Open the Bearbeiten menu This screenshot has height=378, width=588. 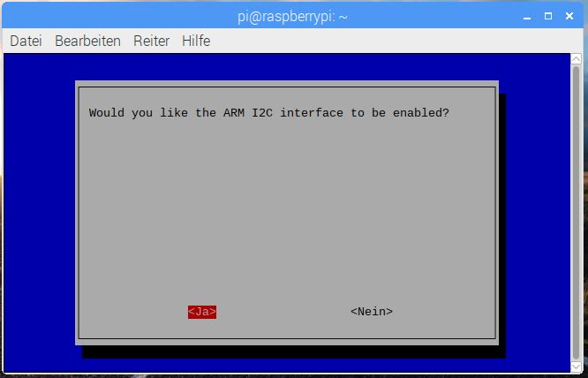point(87,42)
